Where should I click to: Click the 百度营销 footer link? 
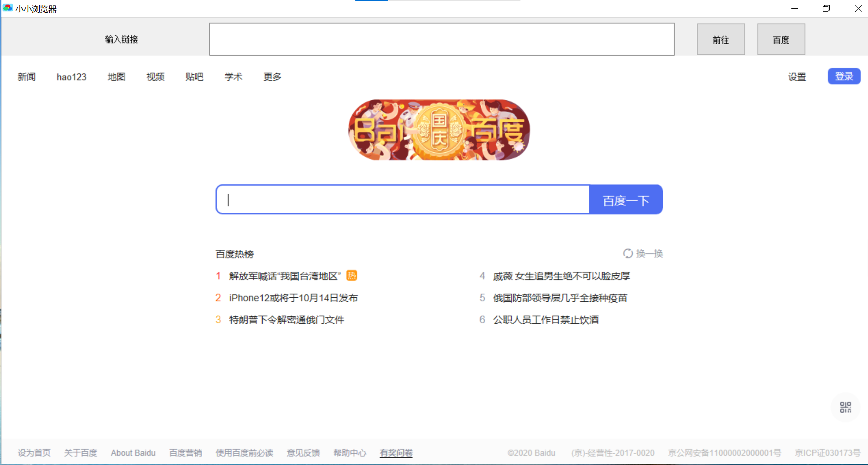pyautogui.click(x=186, y=453)
